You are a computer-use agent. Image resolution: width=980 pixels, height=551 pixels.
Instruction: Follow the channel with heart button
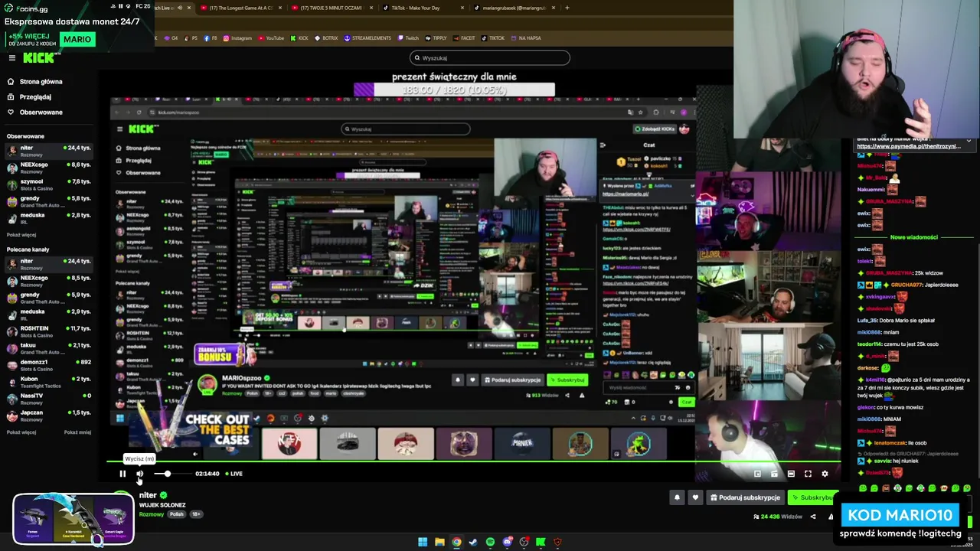pyautogui.click(x=695, y=497)
